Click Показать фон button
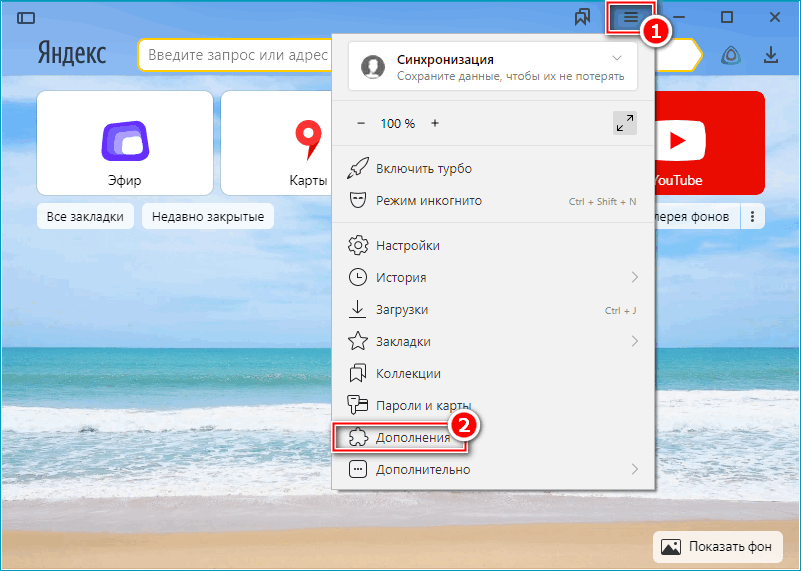 coord(717,547)
